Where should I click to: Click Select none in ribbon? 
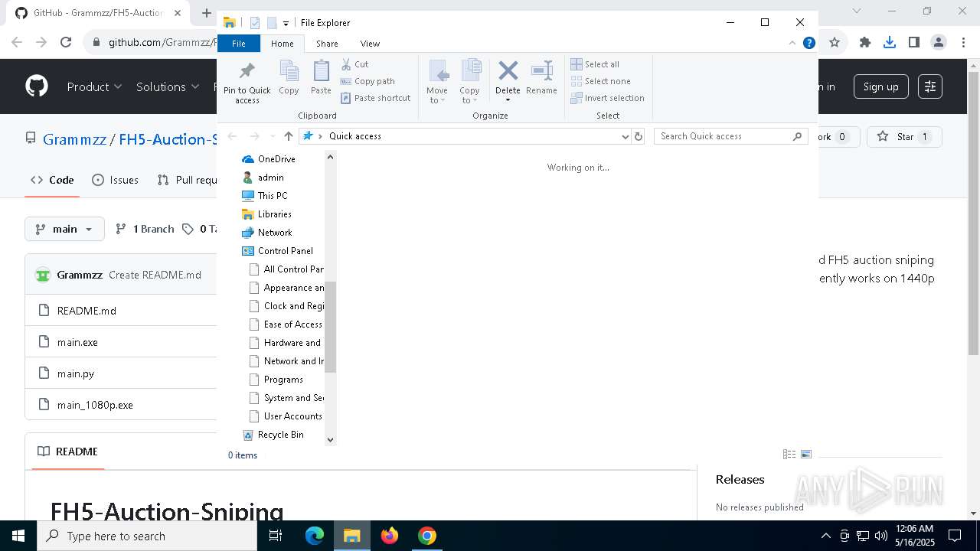tap(601, 81)
